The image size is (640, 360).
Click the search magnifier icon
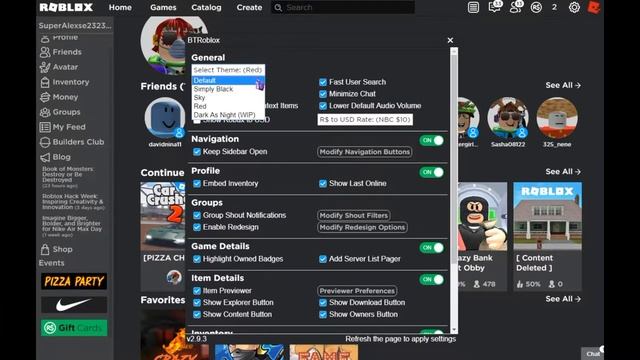(x=278, y=7)
